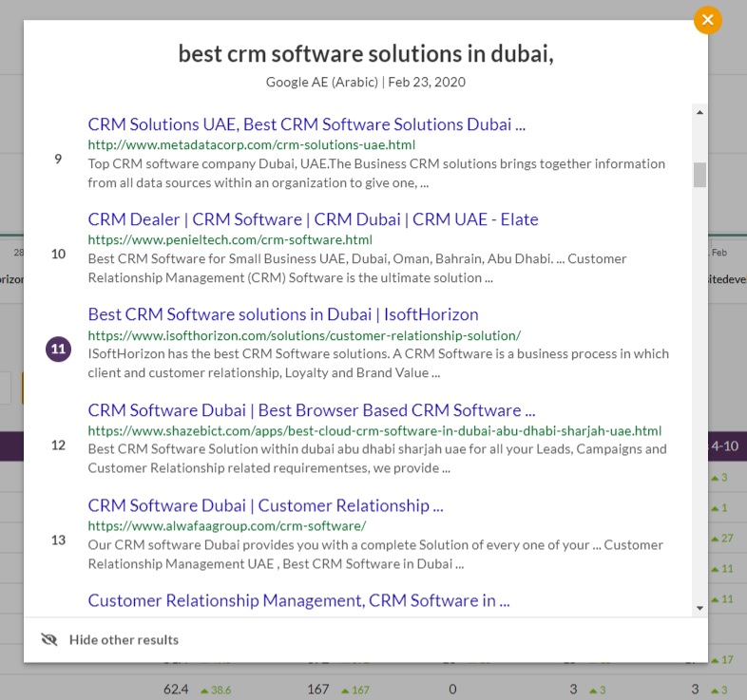Toggle 'Hide other results' text
Image resolution: width=747 pixels, height=700 pixels.
click(x=124, y=639)
